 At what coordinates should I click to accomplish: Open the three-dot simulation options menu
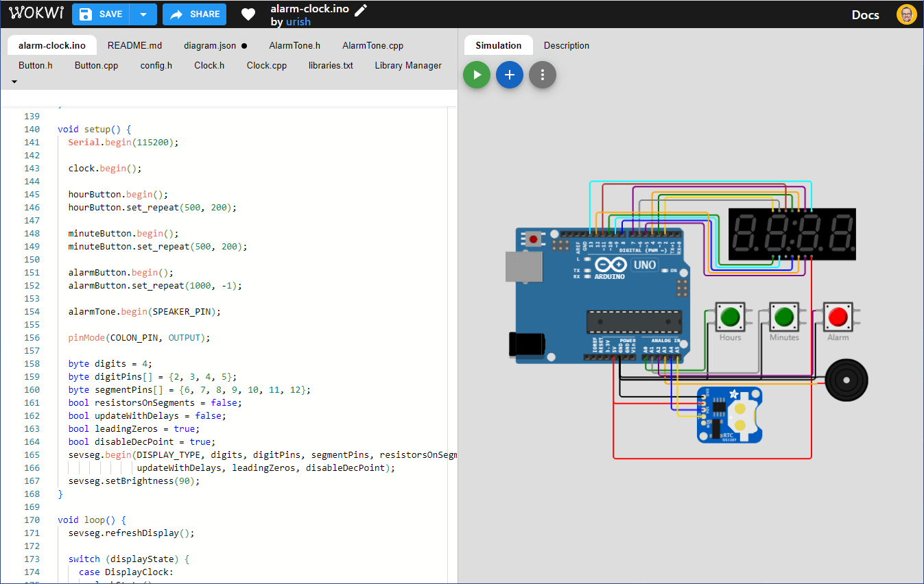click(x=543, y=75)
